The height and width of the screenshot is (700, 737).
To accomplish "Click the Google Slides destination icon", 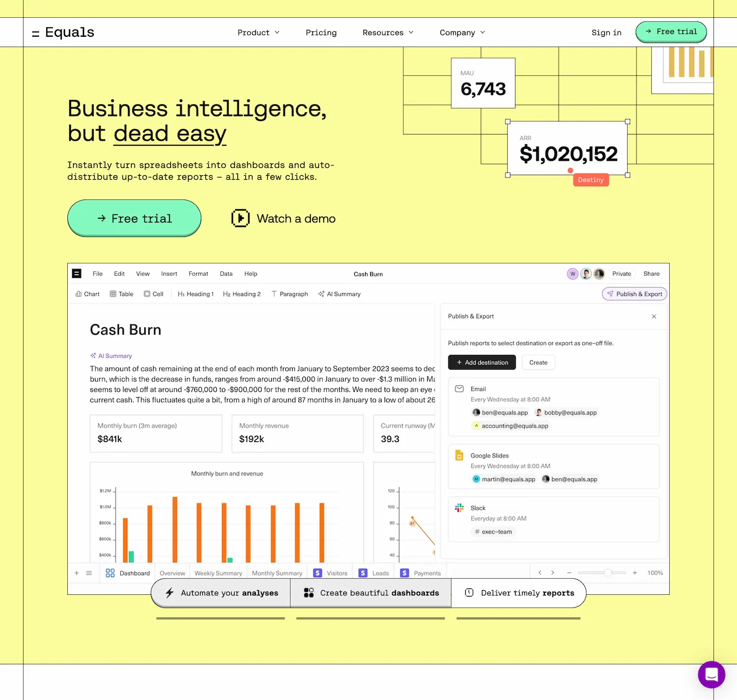I will 459,455.
